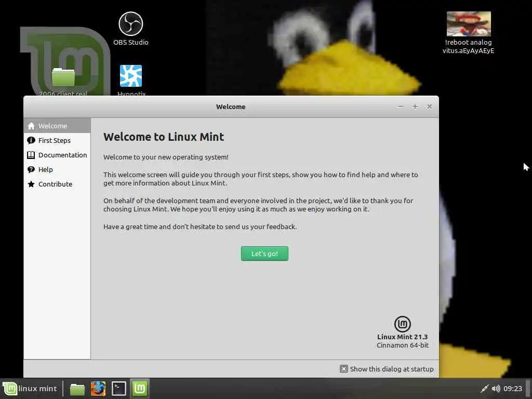This screenshot has height=399, width=532.
Task: Launch file manager from the taskbar
Action: (77, 389)
